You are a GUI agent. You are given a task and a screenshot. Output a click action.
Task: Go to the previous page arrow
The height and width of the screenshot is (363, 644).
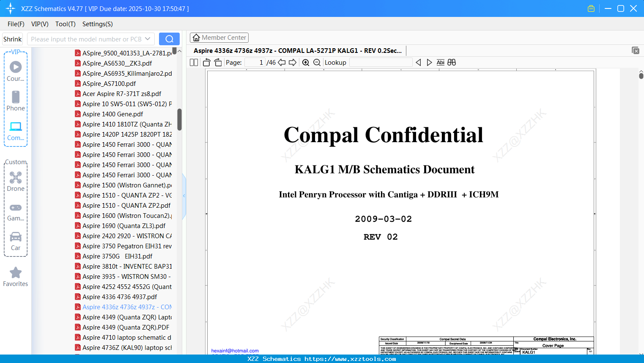(282, 63)
